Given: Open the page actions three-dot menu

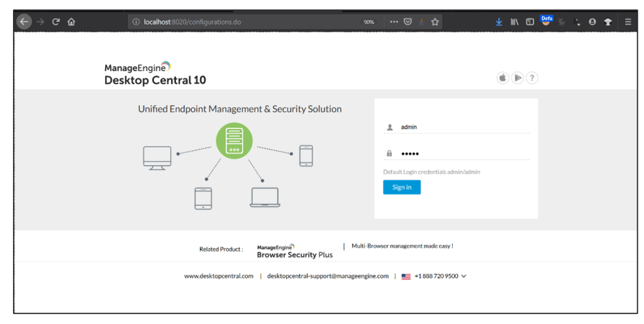Looking at the screenshot, I should [394, 22].
